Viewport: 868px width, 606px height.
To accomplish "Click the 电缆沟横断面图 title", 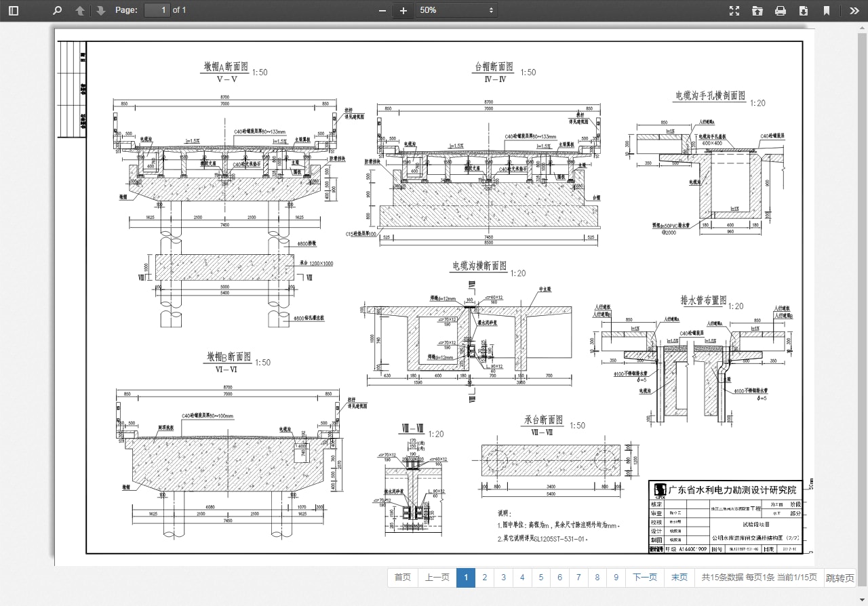I will coord(479,266).
